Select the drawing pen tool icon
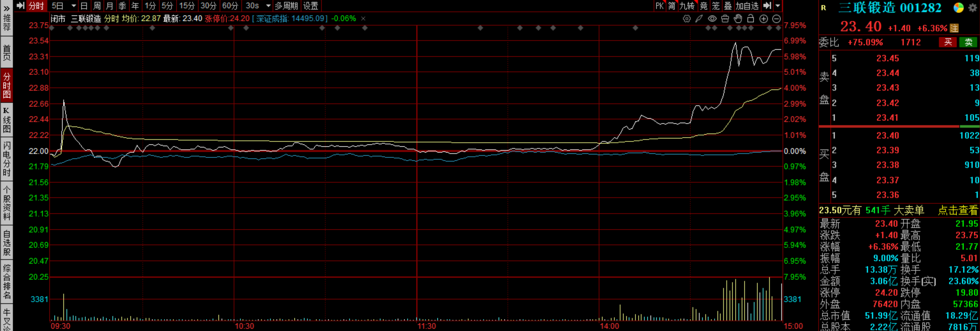The image size is (980, 331). [699, 19]
